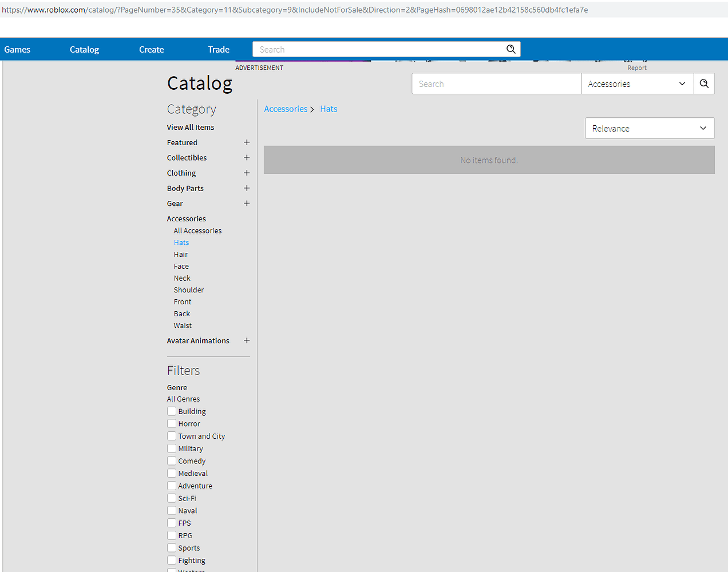Click the View All Items link
This screenshot has width=728, height=572.
coord(190,127)
